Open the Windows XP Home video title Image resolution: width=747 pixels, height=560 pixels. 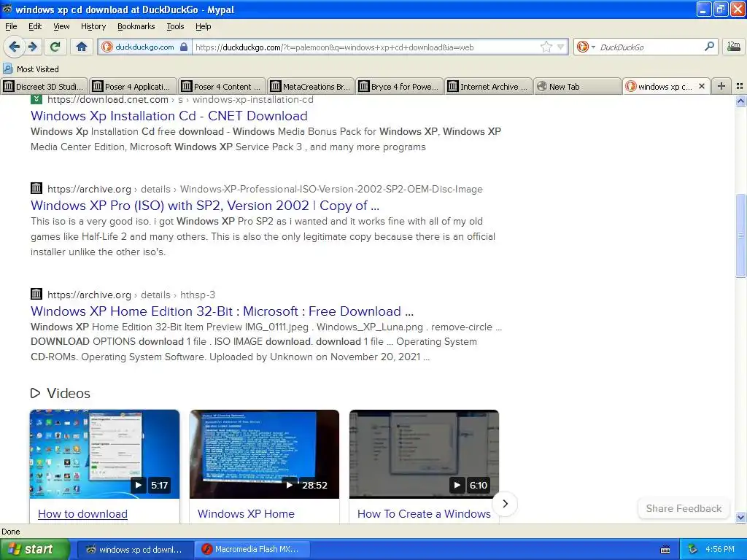(246, 514)
